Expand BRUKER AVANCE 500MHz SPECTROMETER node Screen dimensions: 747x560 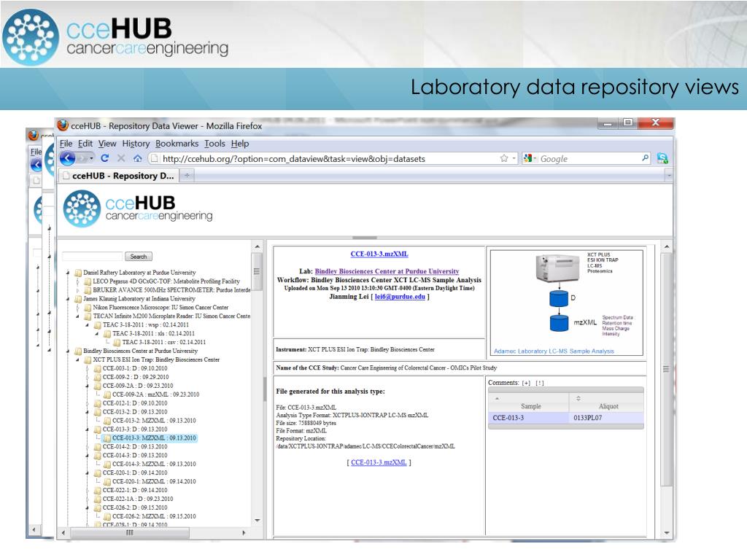click(78, 289)
